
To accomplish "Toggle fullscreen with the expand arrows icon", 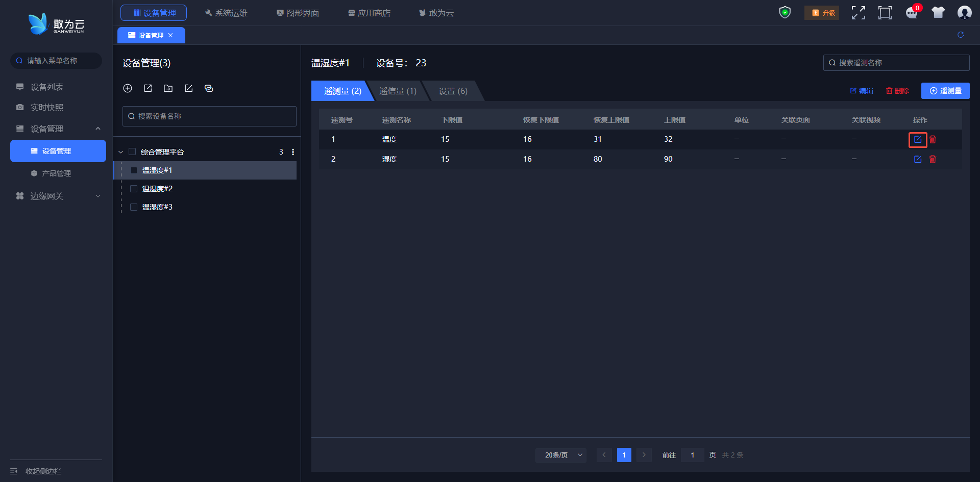I will [858, 13].
